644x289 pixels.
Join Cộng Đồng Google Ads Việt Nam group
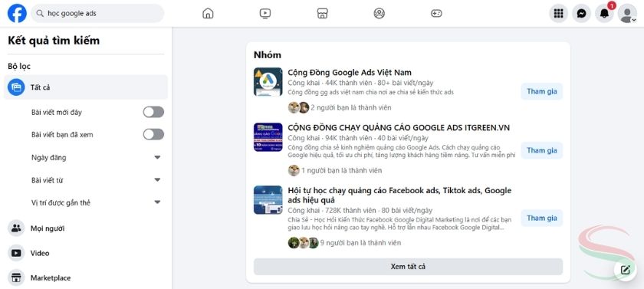point(542,91)
